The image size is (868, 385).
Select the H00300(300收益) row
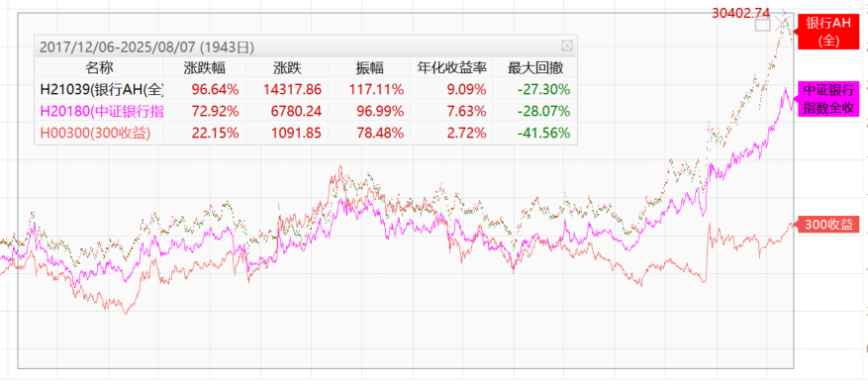point(306,133)
